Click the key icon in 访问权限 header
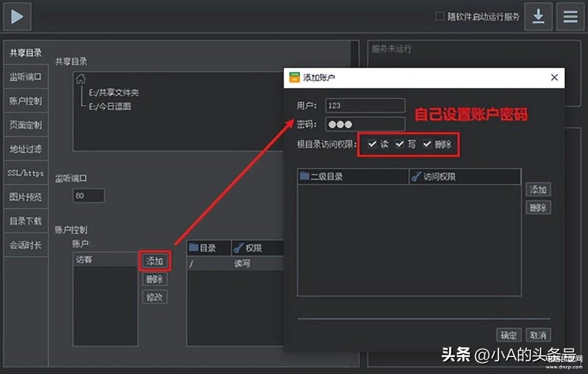 tap(416, 176)
